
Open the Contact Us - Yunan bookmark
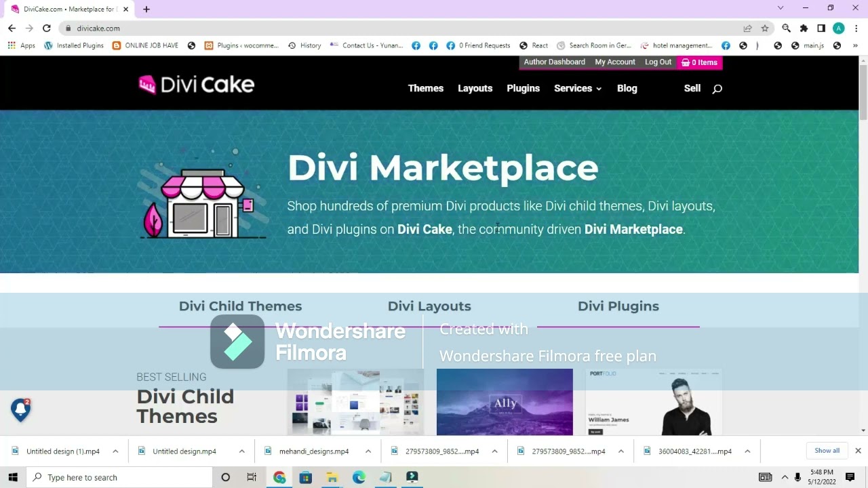click(366, 45)
